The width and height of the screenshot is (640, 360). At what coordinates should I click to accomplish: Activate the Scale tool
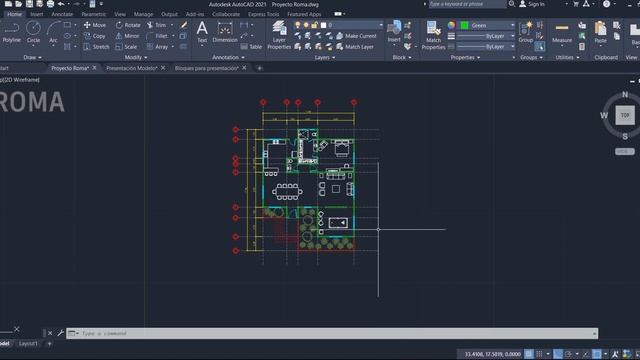click(x=126, y=47)
